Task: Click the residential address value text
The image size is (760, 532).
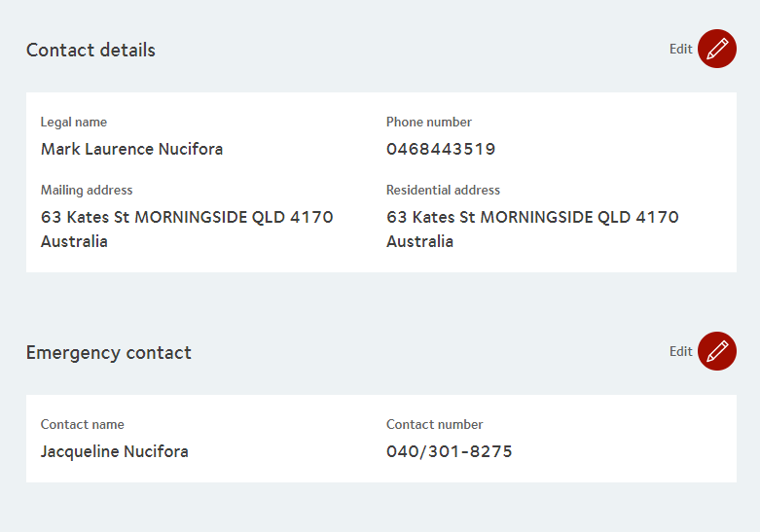Action: tap(532, 218)
